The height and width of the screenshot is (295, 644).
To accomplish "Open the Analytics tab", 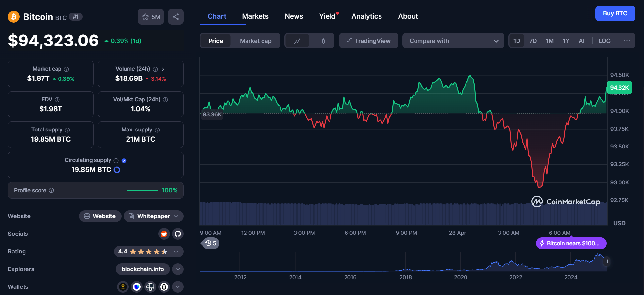I will click(x=366, y=16).
